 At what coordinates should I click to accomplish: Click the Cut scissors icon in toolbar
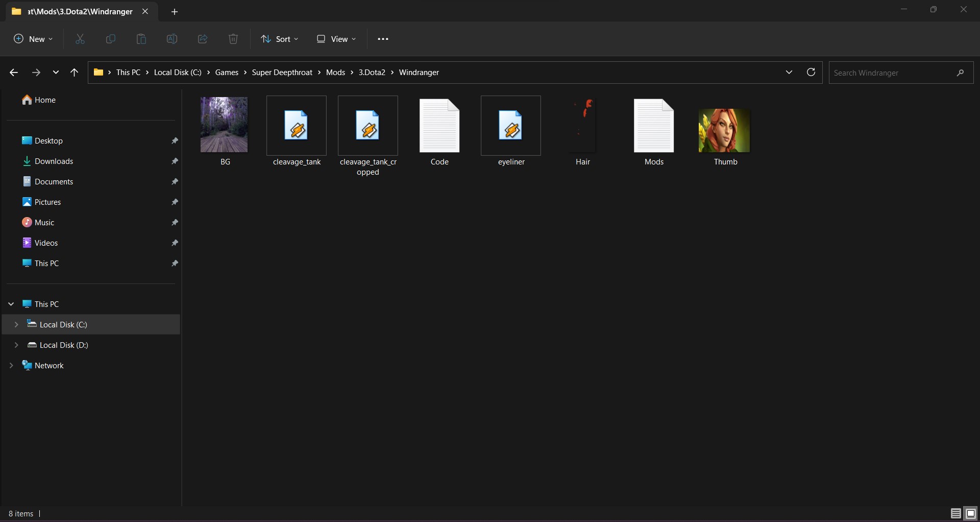click(80, 39)
